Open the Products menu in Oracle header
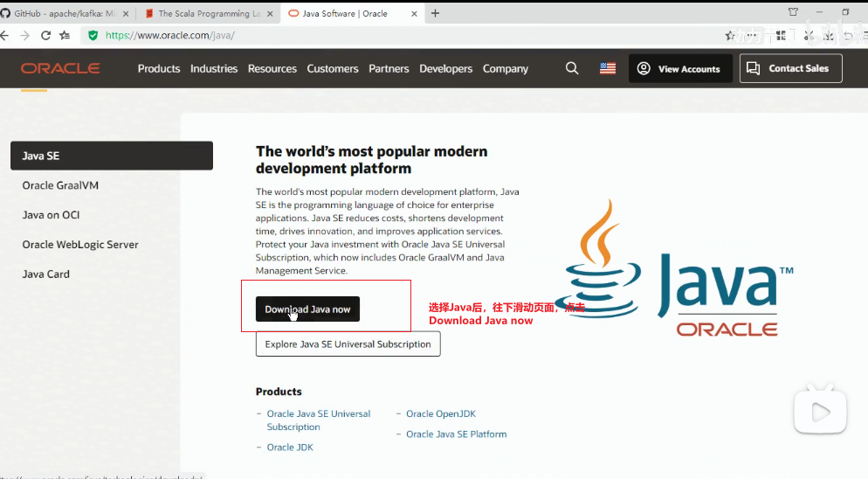868x479 pixels. [x=159, y=69]
